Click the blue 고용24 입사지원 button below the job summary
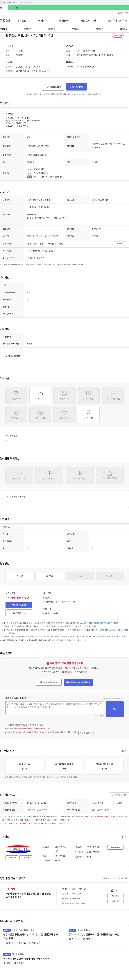 point(76,87)
